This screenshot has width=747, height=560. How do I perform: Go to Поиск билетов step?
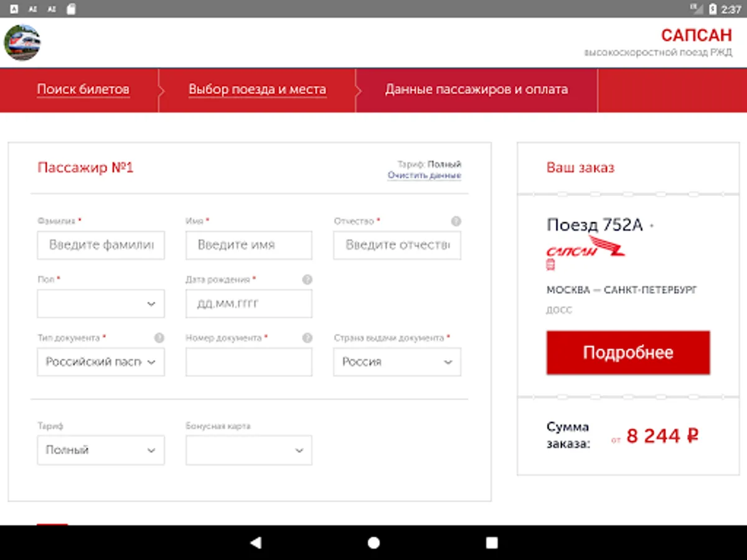tap(83, 90)
